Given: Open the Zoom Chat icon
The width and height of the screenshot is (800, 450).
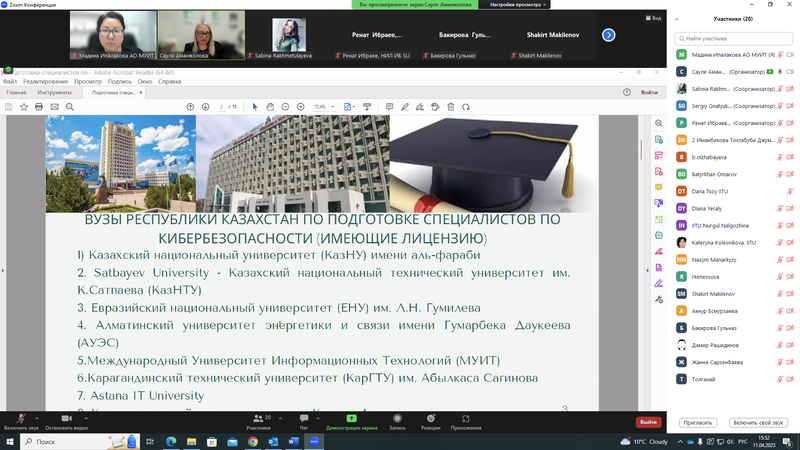Looking at the screenshot, I should [304, 418].
